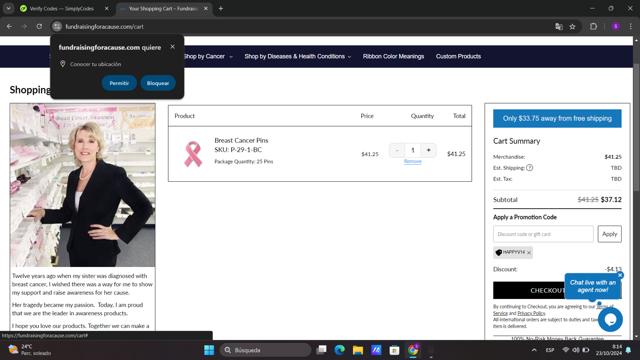The height and width of the screenshot is (360, 640).
Task: Open site information icon in address bar
Action: point(57,27)
